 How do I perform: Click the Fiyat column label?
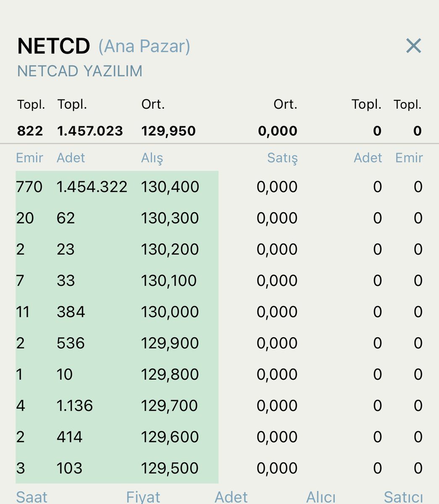click(143, 497)
